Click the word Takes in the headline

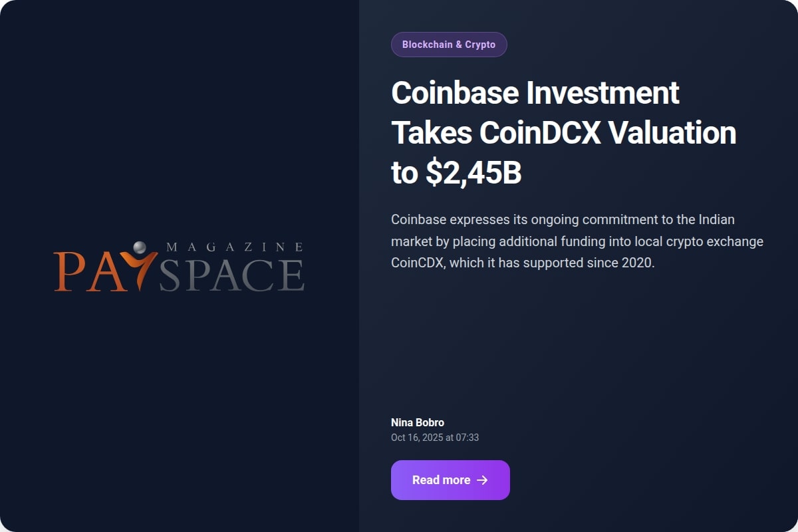(432, 133)
